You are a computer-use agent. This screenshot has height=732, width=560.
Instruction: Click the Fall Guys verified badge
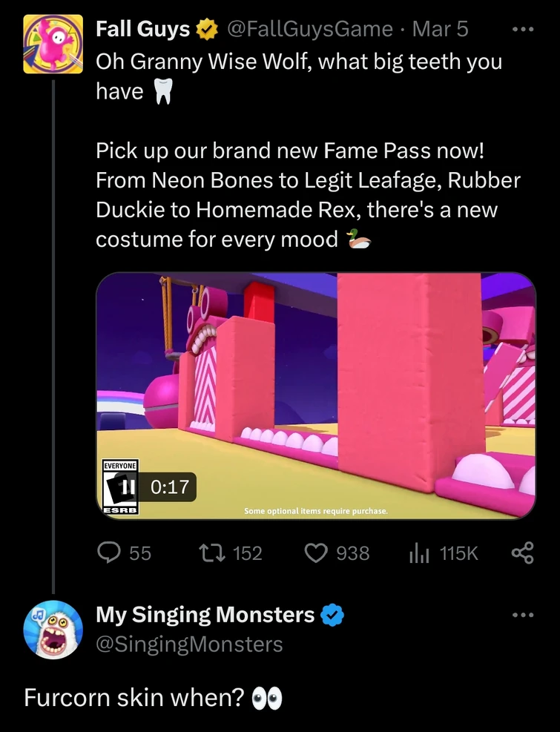(x=206, y=30)
